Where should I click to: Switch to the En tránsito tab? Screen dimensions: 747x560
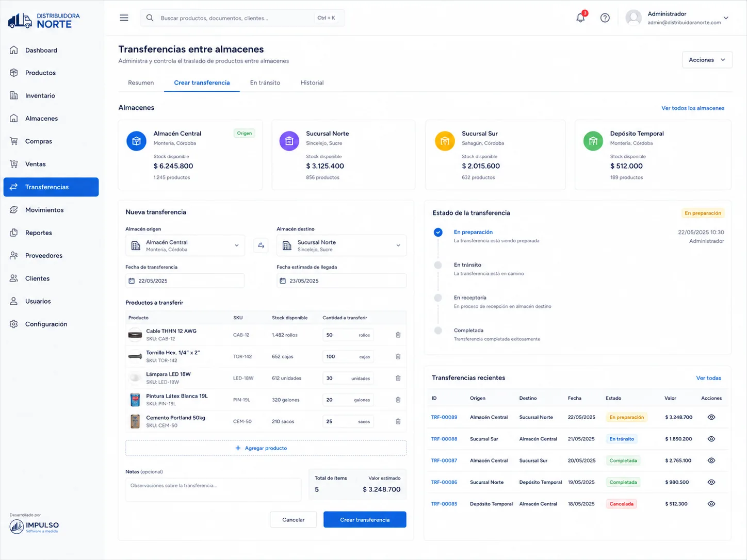265,83
